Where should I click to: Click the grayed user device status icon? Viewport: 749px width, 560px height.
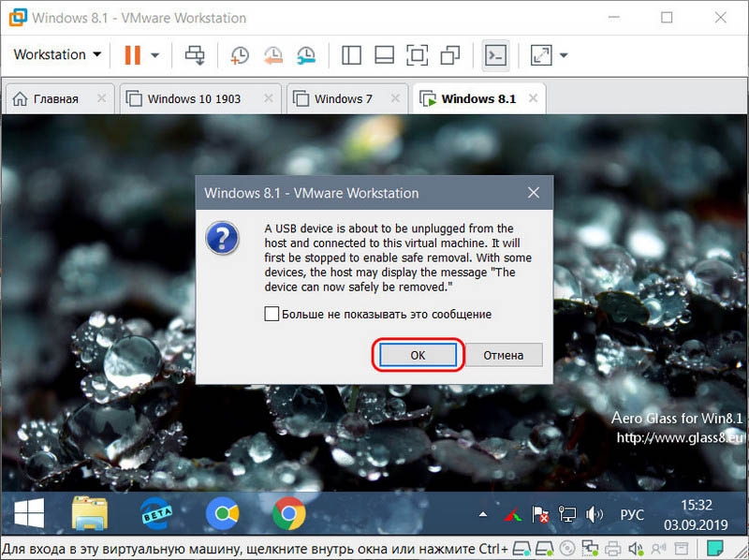pos(659,549)
